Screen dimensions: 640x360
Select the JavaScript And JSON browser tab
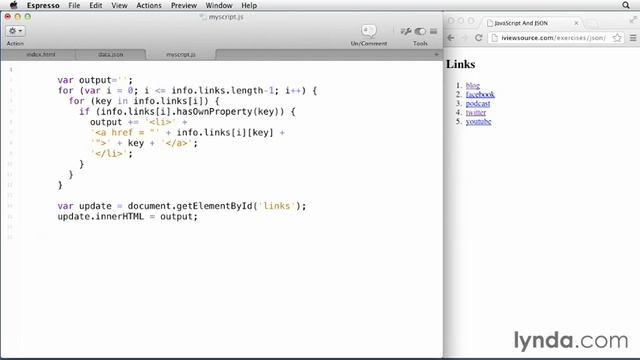coord(532,23)
